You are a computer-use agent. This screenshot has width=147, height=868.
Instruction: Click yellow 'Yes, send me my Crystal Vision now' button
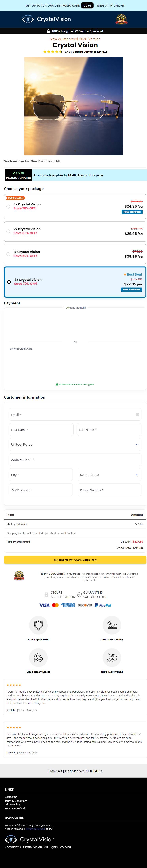point(75,560)
